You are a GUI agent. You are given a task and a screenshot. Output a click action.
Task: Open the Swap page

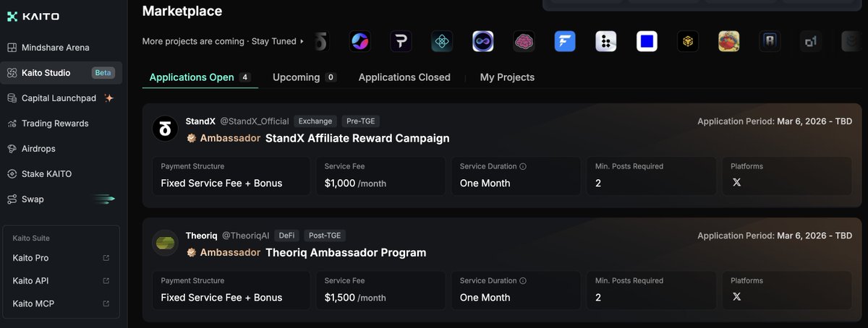[x=33, y=199]
